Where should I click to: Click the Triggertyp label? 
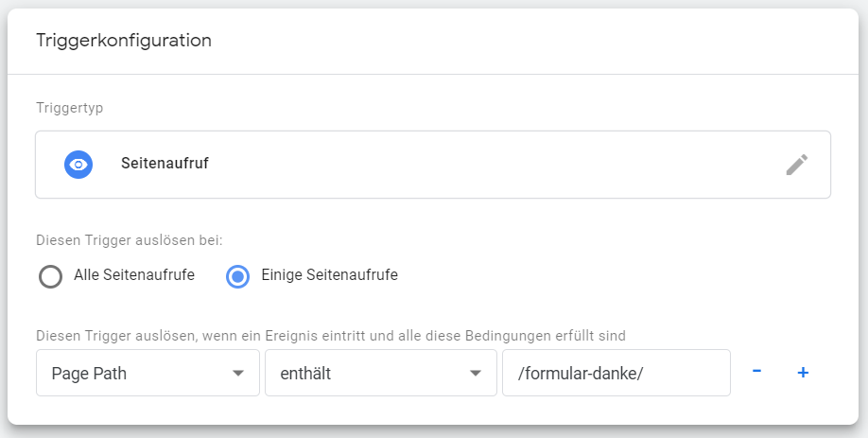coord(70,108)
